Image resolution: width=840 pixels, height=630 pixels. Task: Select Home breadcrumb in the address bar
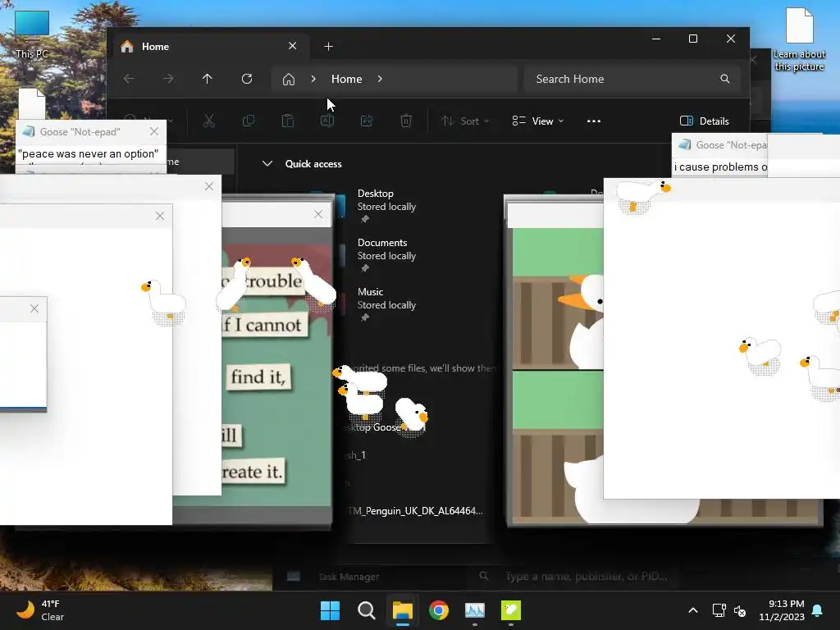click(347, 79)
